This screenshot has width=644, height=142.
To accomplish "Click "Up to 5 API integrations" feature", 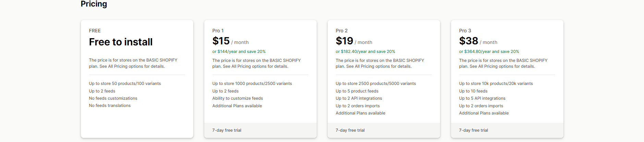I will tap(482, 98).
